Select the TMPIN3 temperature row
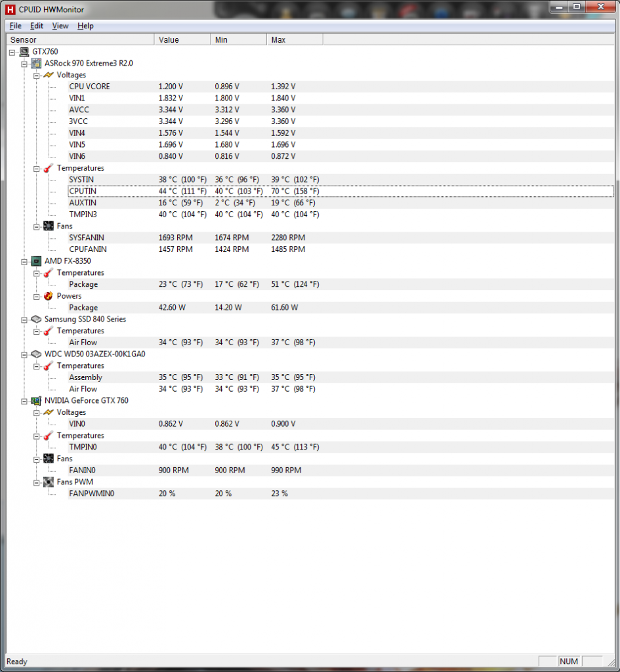 tap(341, 215)
